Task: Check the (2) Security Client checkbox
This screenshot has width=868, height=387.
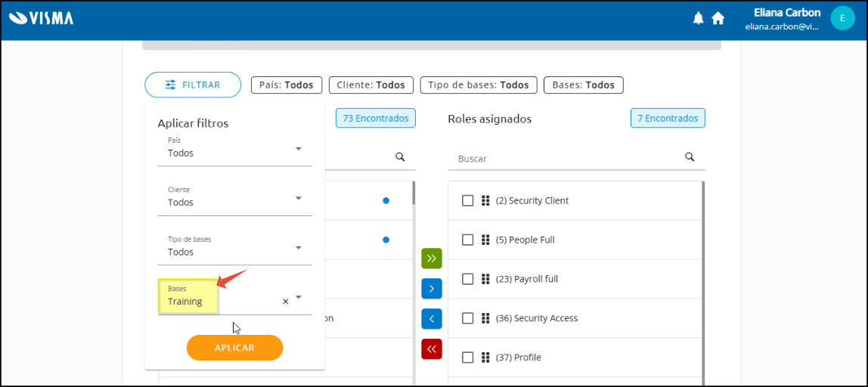Action: click(x=468, y=200)
